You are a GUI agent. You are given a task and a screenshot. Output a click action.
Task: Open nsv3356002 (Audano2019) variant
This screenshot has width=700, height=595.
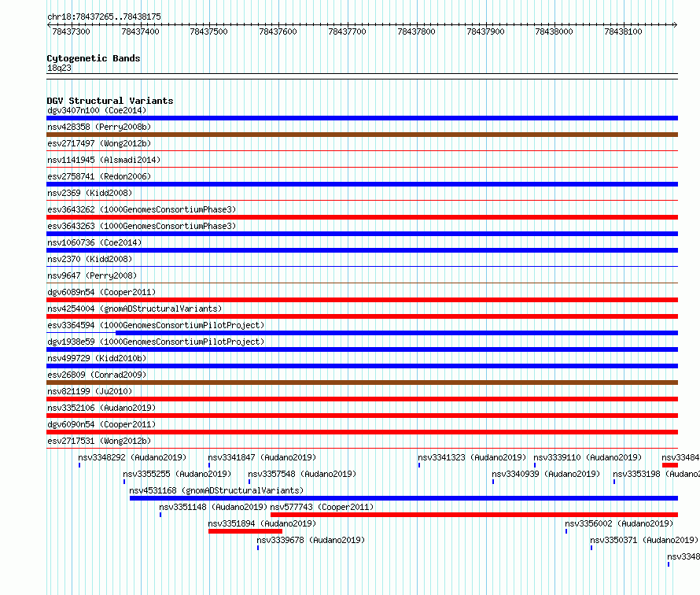pos(619,523)
